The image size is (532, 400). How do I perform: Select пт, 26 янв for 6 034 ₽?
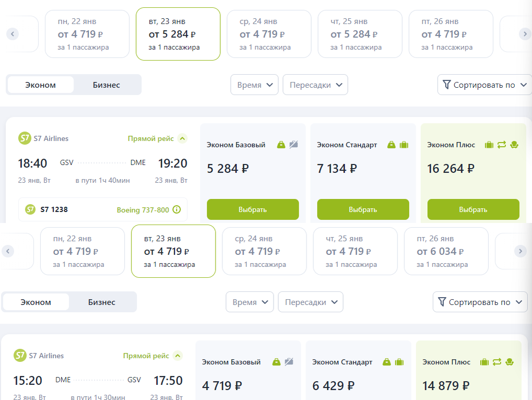click(x=446, y=251)
